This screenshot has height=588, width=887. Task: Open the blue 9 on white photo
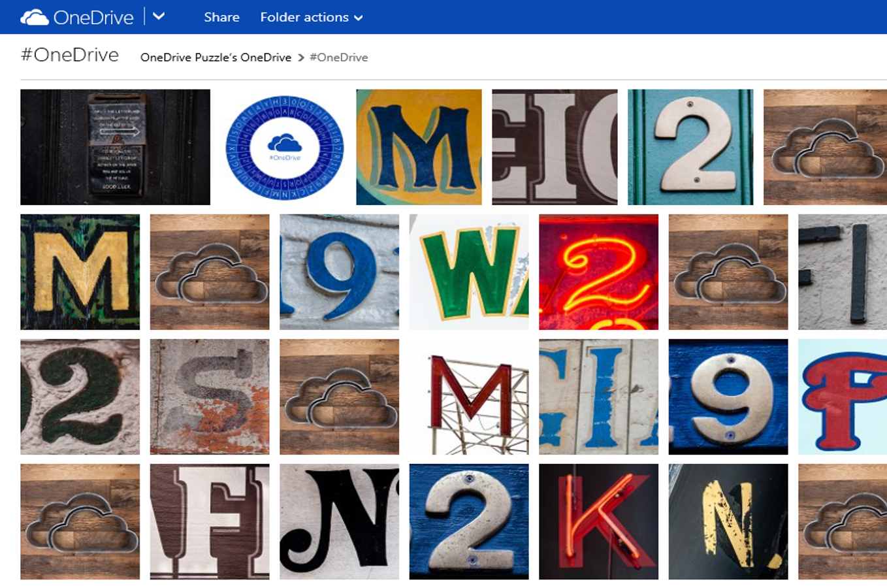(x=339, y=272)
